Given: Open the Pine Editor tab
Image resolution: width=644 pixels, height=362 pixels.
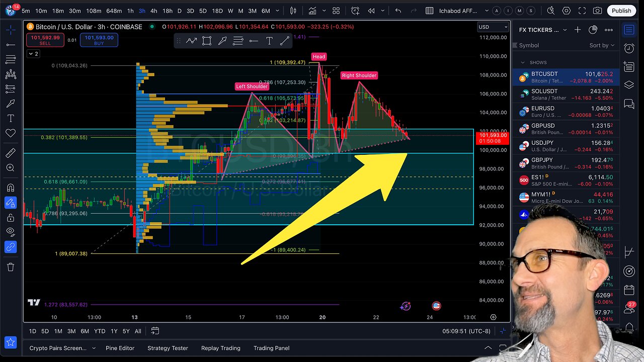Looking at the screenshot, I should (x=120, y=348).
